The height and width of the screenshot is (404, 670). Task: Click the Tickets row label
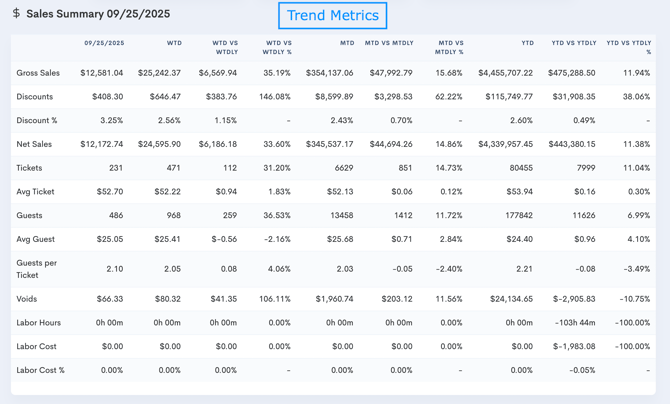pos(30,168)
